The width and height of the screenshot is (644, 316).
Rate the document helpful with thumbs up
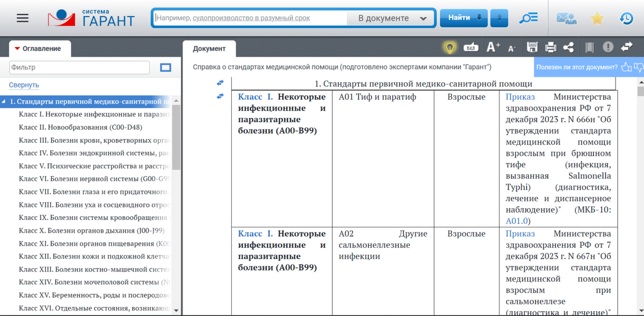pyautogui.click(x=627, y=67)
